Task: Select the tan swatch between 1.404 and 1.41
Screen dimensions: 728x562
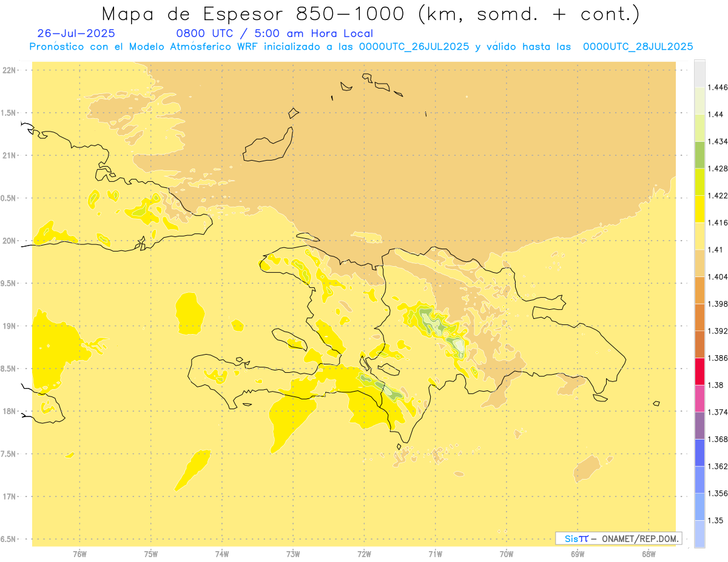Action: coord(699,263)
